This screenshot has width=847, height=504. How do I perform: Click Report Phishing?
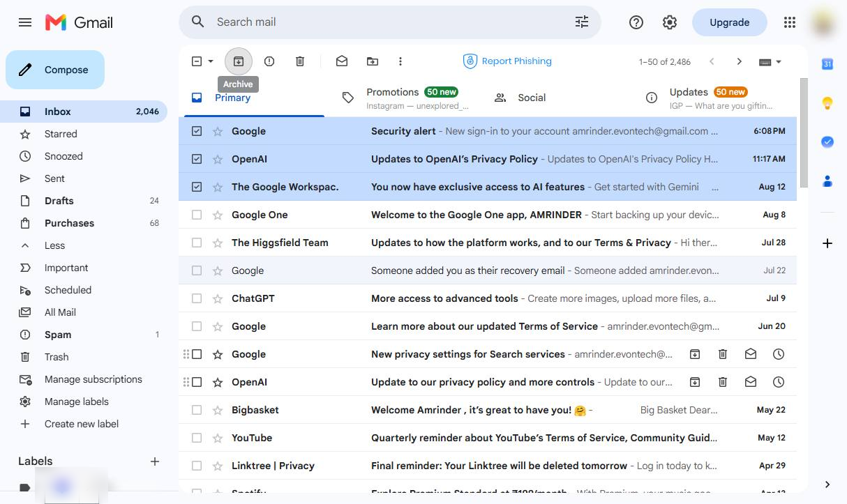coord(507,61)
